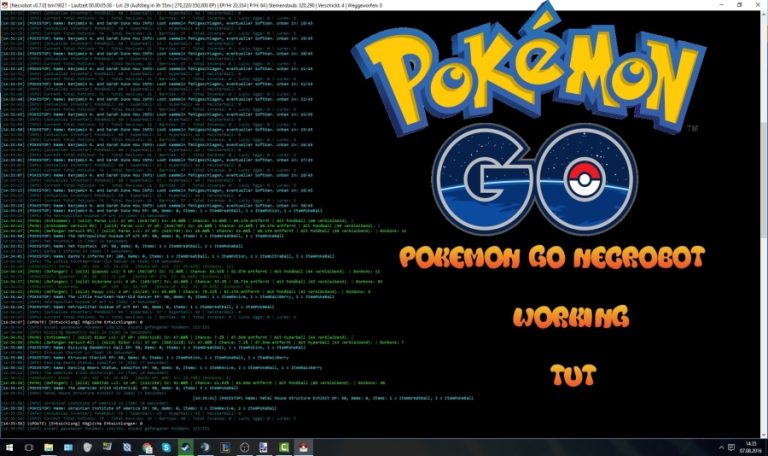This screenshot has width=768, height=456.
Task: Click the Necrobot window title bar text
Action: coord(196,5)
